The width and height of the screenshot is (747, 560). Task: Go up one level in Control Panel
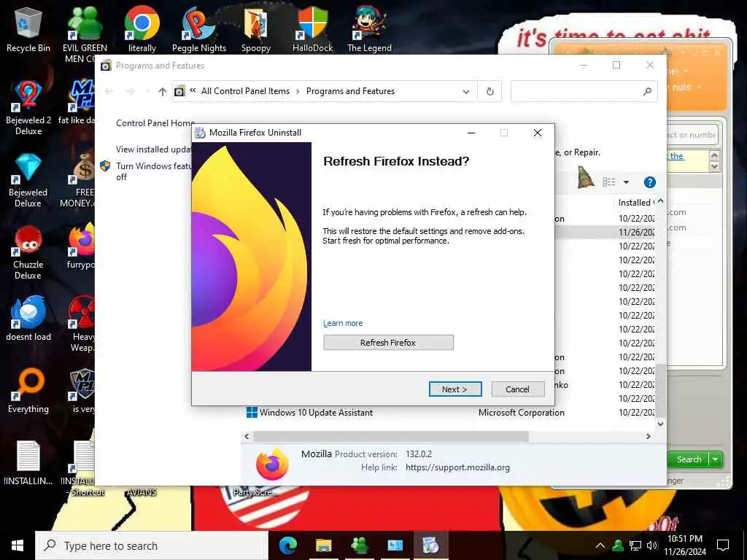pos(163,91)
